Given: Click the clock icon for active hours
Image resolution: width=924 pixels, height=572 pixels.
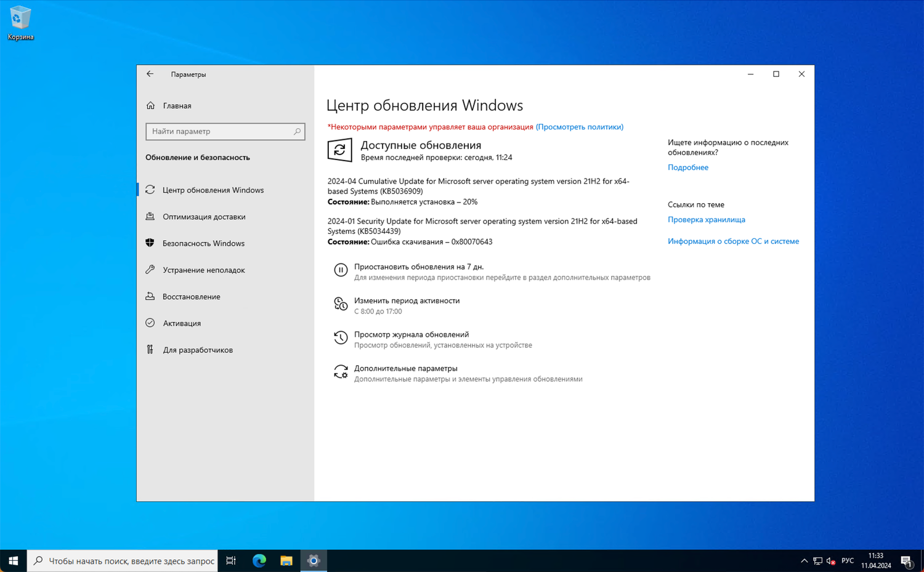Looking at the screenshot, I should tap(341, 304).
